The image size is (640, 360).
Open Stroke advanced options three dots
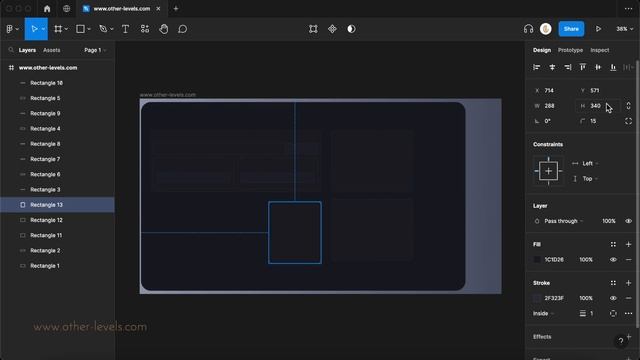click(629, 313)
